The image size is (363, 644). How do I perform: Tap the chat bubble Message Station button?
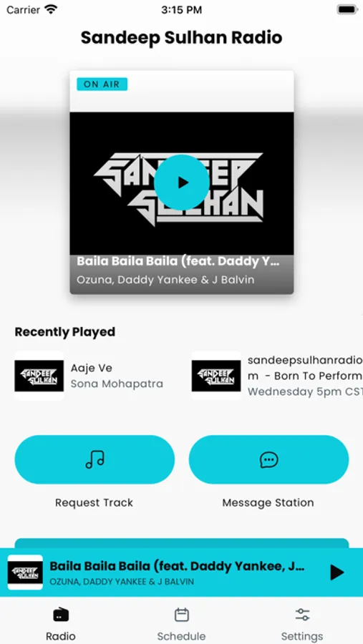tap(269, 459)
